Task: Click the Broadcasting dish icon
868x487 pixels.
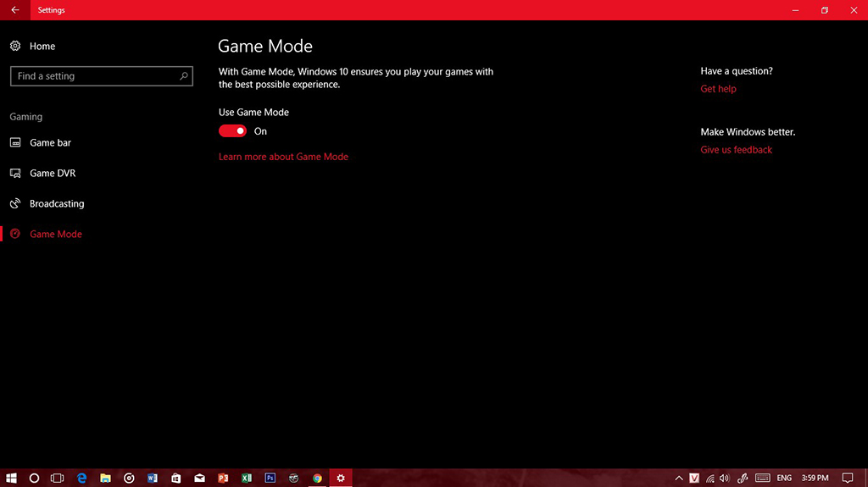Action: [15, 204]
